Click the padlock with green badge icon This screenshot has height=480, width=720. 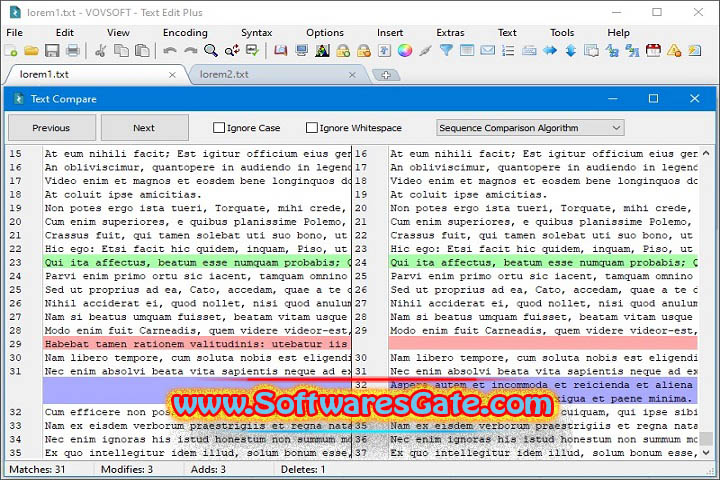(x=343, y=51)
